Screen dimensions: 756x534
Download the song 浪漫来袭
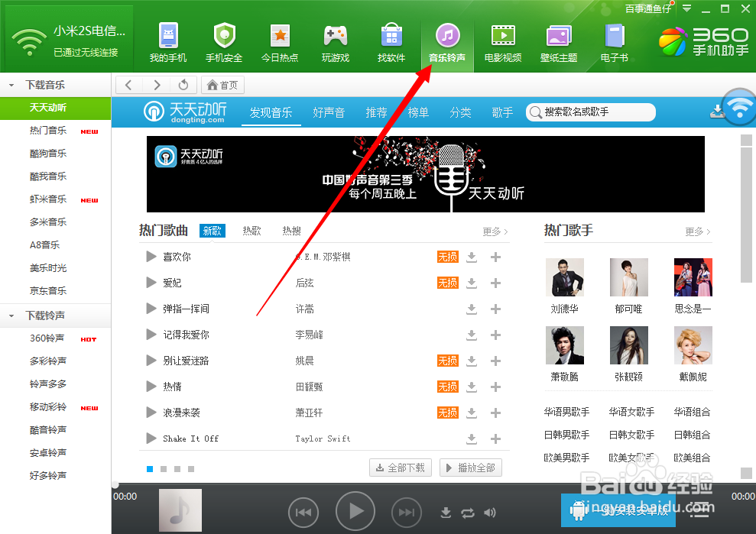click(x=472, y=413)
